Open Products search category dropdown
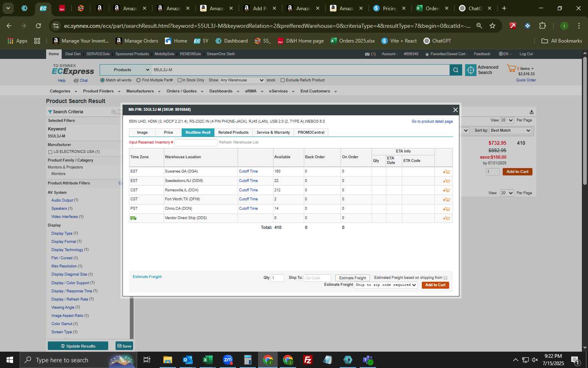 (126, 70)
